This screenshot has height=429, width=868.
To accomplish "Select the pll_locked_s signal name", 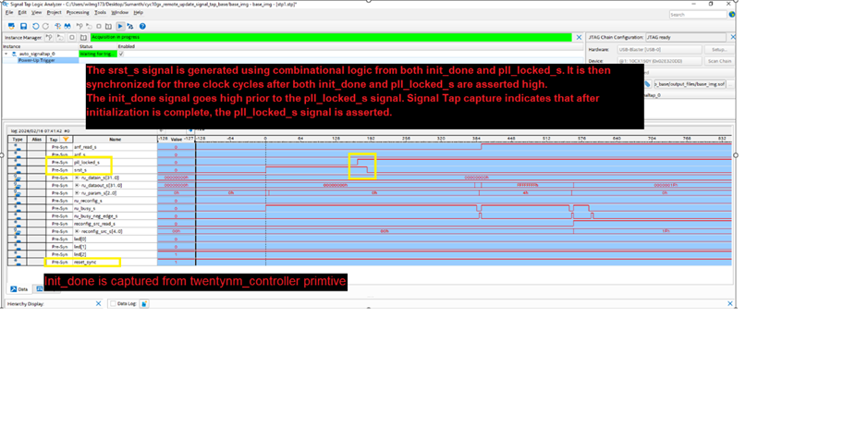I will [x=86, y=162].
